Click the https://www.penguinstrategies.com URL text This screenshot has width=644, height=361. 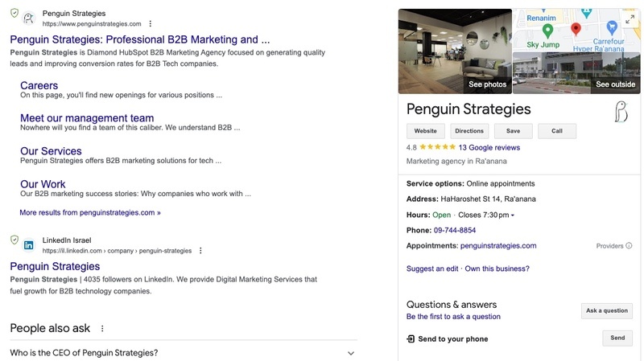coord(92,24)
